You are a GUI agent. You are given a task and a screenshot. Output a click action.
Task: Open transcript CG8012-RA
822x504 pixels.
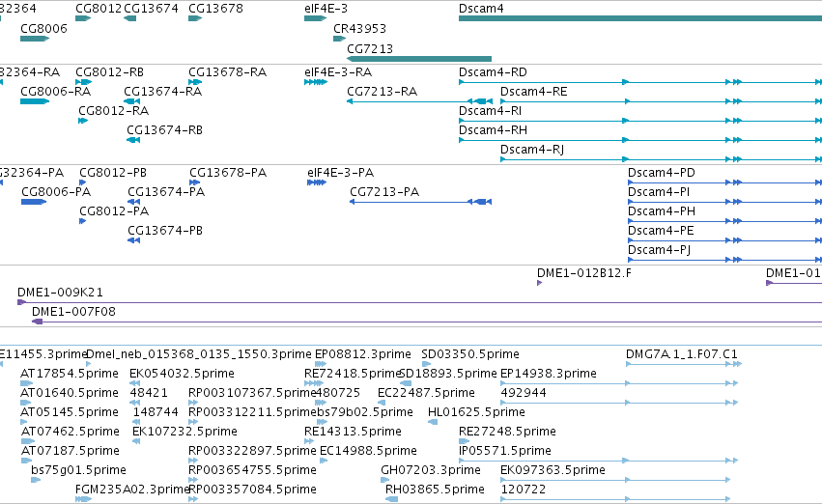[114, 111]
